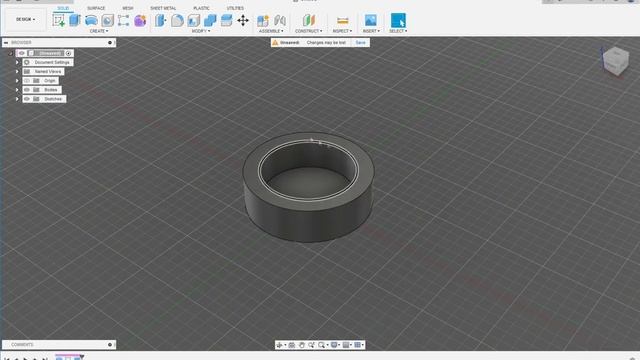The image size is (640, 360).
Task: Open the Modify dropdown menu
Action: (x=201, y=31)
